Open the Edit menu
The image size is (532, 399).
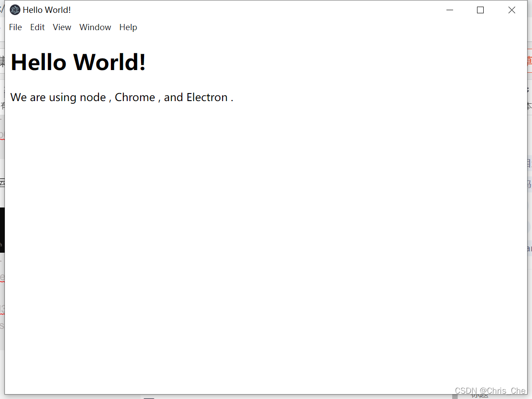(x=37, y=27)
